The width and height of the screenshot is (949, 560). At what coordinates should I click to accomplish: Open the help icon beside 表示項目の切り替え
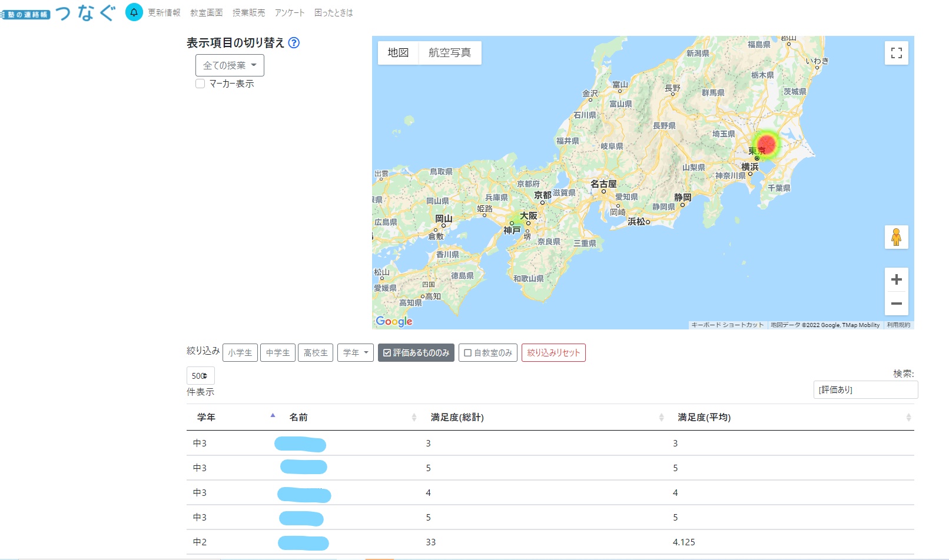[294, 43]
